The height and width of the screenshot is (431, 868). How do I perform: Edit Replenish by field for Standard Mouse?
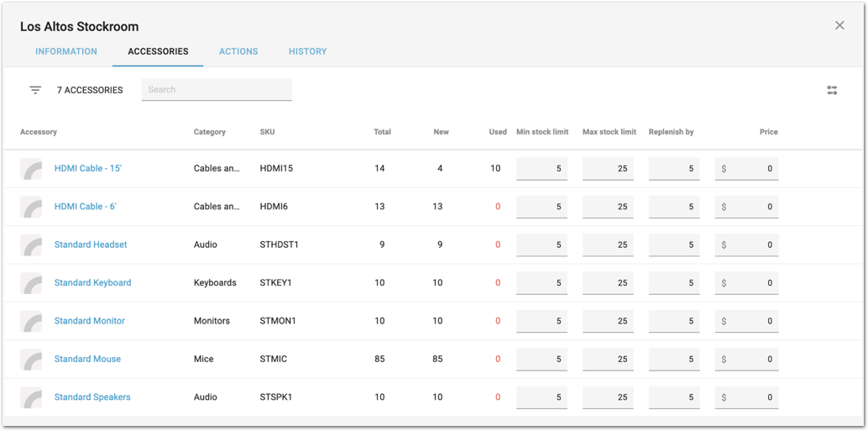[x=674, y=360]
